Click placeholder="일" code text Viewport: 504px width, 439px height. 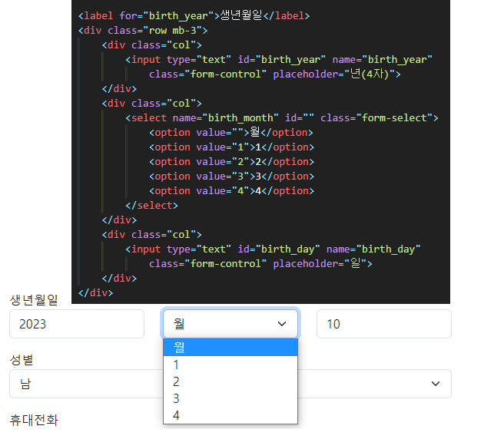tap(320, 264)
